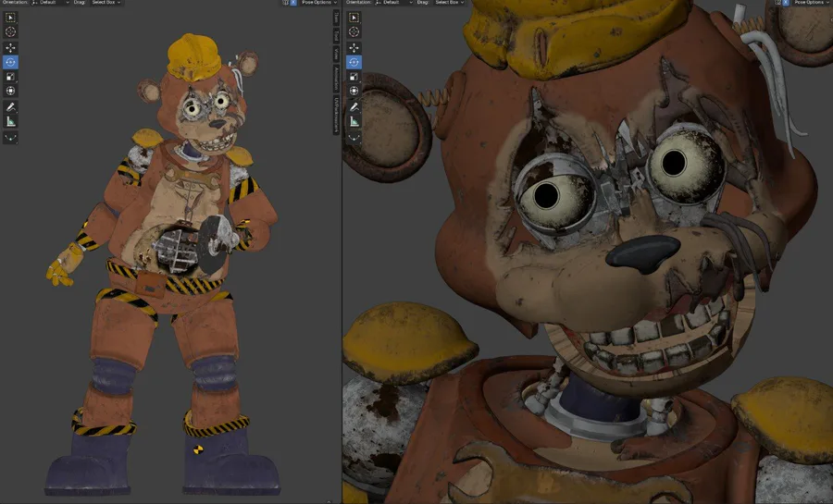Pick the Scale tool in left viewport
833x504 pixels.
click(x=10, y=77)
